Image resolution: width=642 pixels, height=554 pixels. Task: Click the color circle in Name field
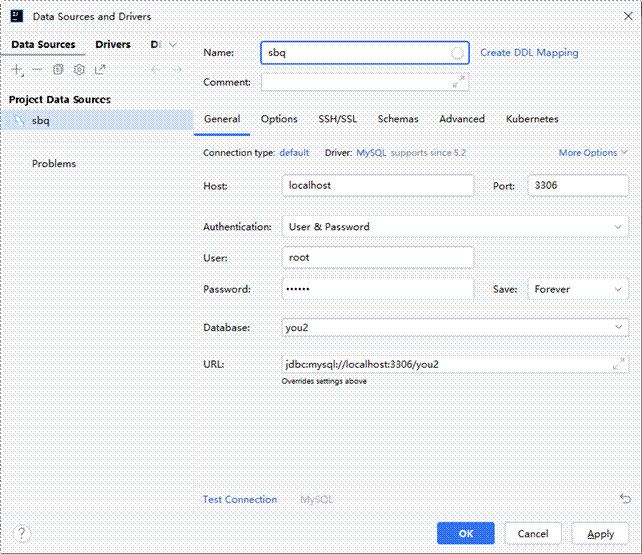coord(457,53)
